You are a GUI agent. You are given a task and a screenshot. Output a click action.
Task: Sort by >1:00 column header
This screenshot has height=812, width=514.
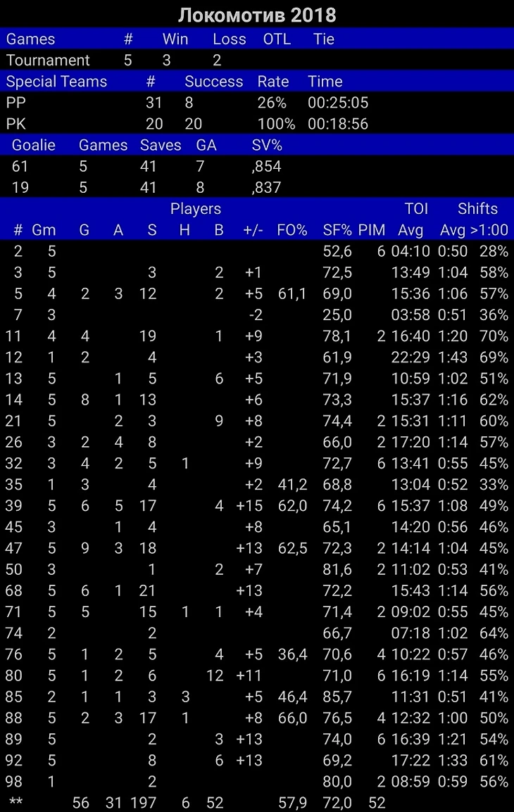[x=489, y=230]
